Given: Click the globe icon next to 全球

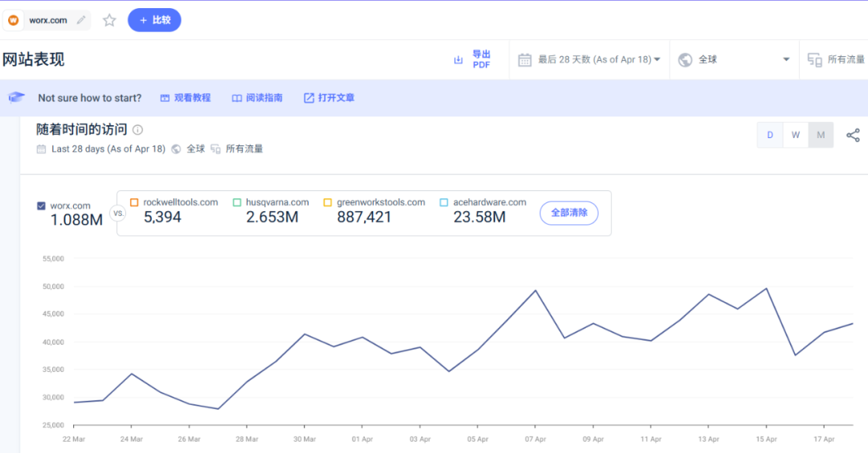Looking at the screenshot, I should click(686, 59).
